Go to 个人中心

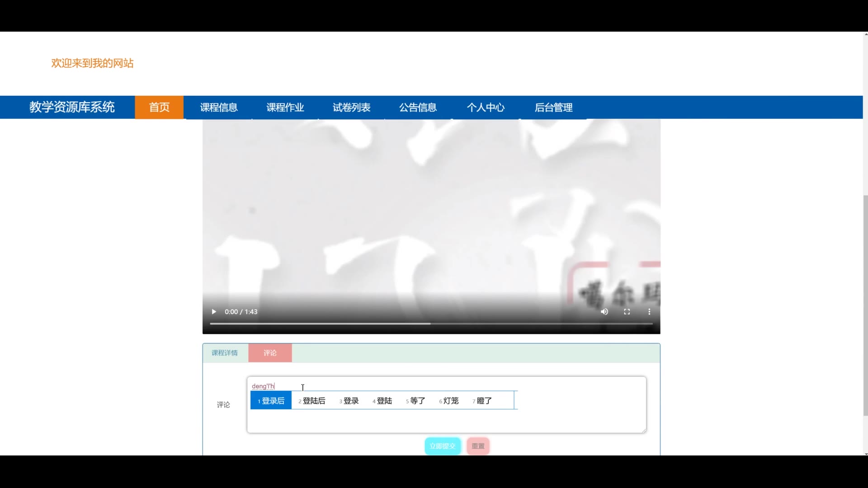[486, 108]
